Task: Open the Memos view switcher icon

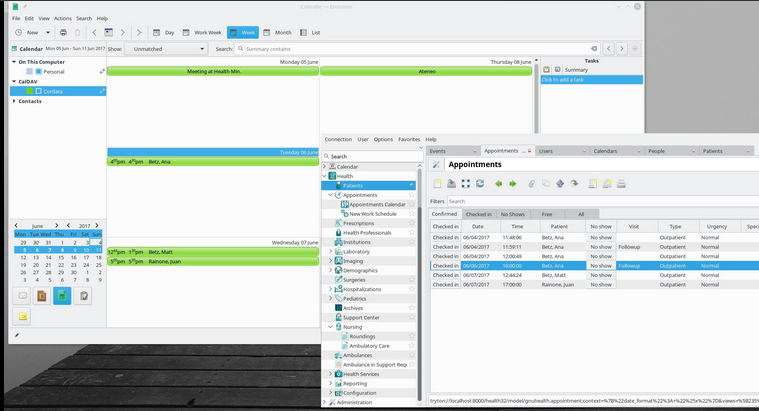Action: tap(23, 316)
